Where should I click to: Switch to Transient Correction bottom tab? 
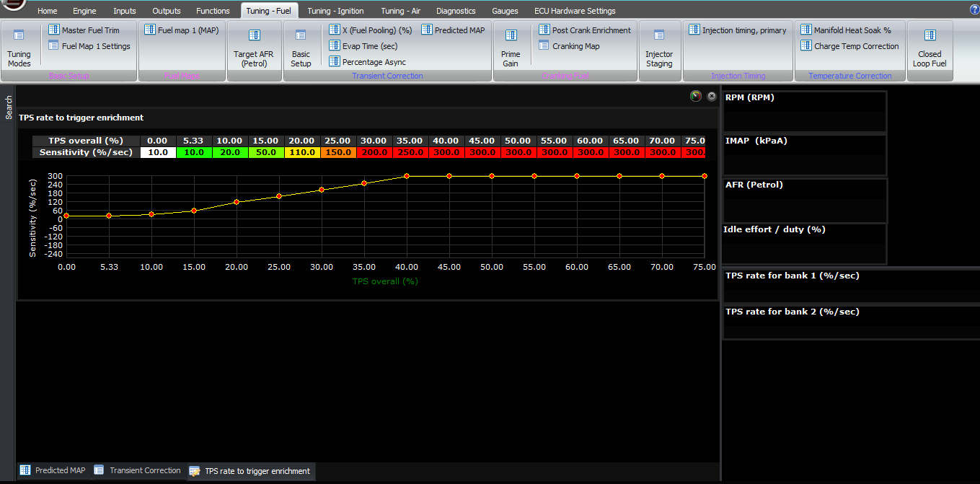point(138,470)
